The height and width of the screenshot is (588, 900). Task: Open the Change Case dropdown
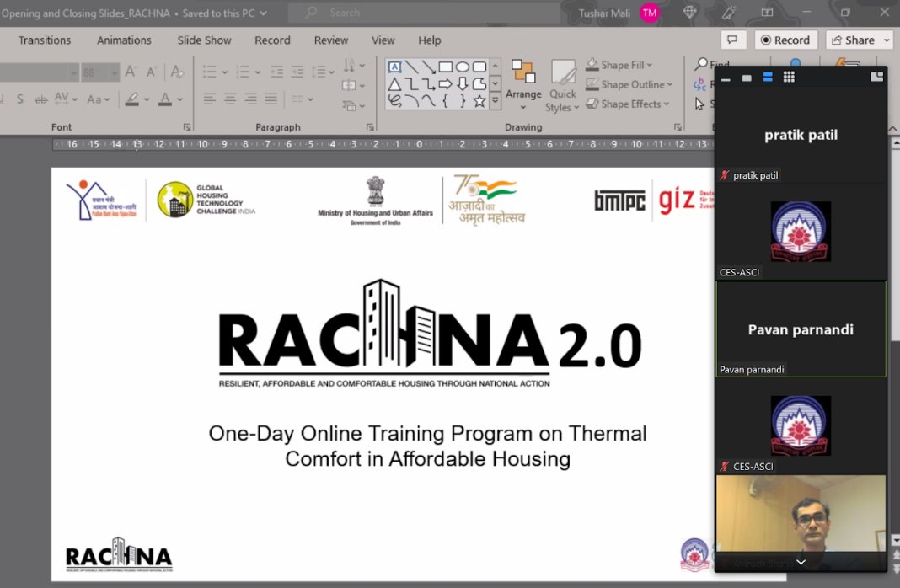(98, 99)
